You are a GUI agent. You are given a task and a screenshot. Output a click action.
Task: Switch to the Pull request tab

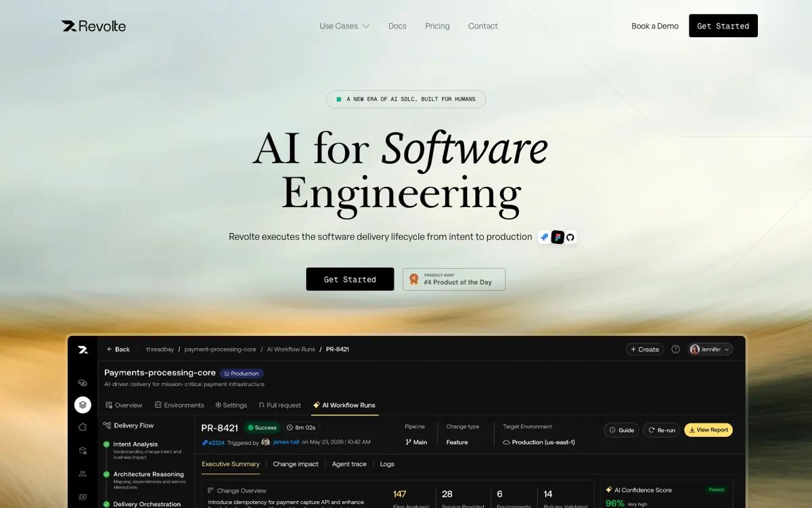(x=279, y=405)
